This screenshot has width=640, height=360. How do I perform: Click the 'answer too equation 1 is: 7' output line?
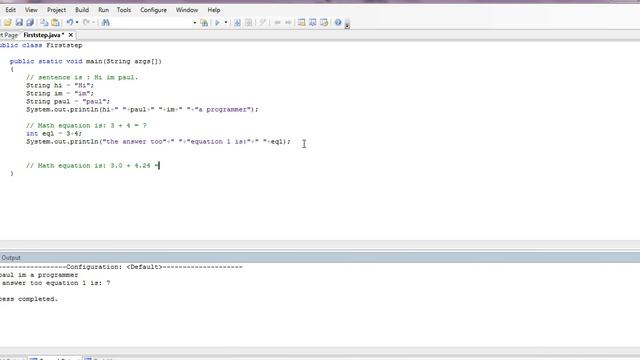pyautogui.click(x=56, y=283)
